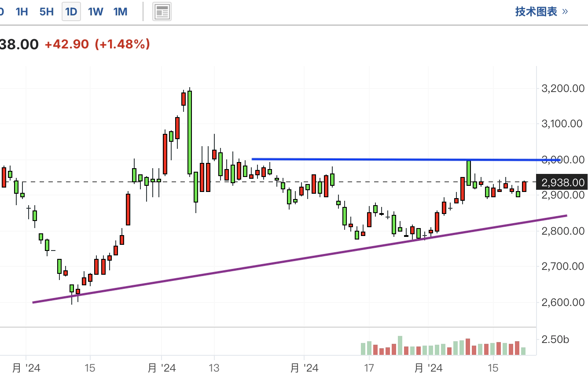Click the 2,600.00 price axis label
This screenshot has height=376, width=588.
pyautogui.click(x=563, y=302)
